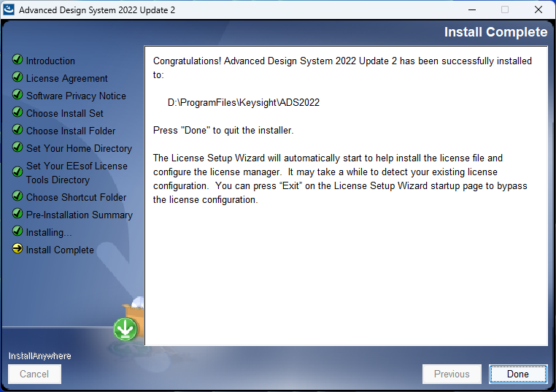Click the InstallAnywhere label

coord(39,356)
